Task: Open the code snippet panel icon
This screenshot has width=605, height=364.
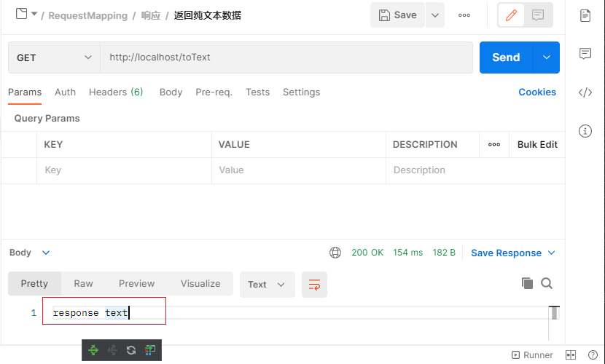Action: click(x=585, y=92)
